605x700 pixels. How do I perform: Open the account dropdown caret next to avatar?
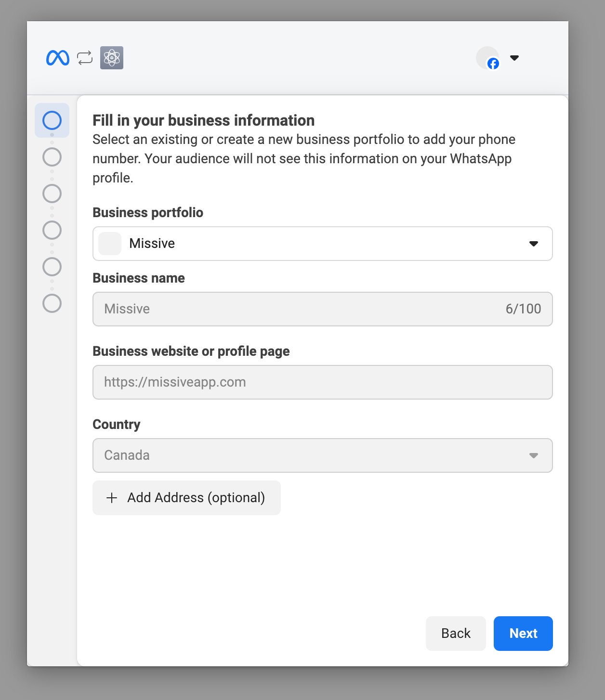tap(514, 58)
